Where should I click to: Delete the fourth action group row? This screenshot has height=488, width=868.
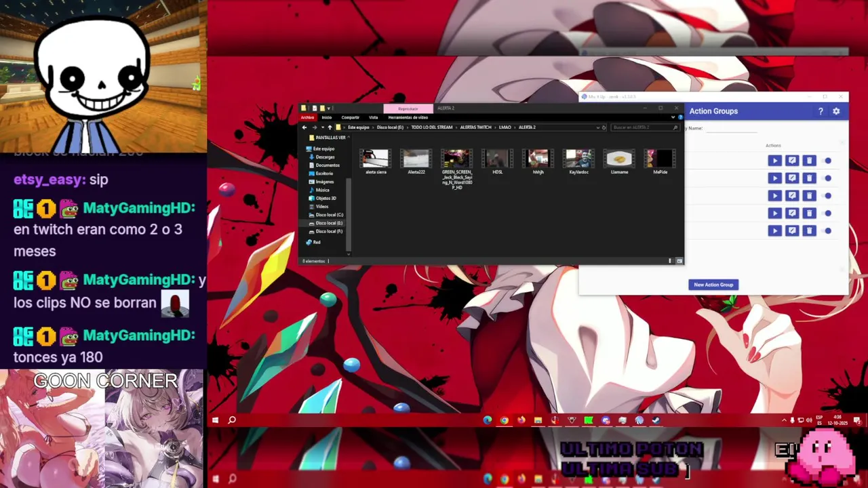click(809, 213)
